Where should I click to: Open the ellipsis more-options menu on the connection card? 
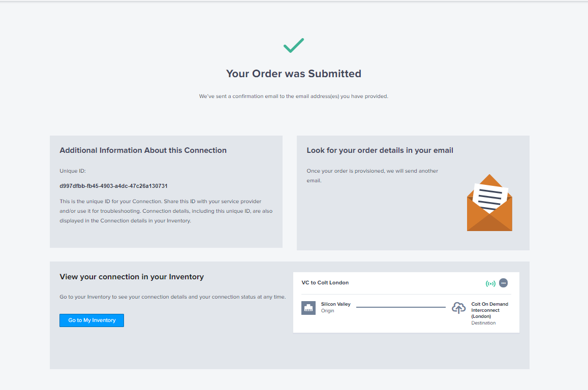click(x=503, y=283)
